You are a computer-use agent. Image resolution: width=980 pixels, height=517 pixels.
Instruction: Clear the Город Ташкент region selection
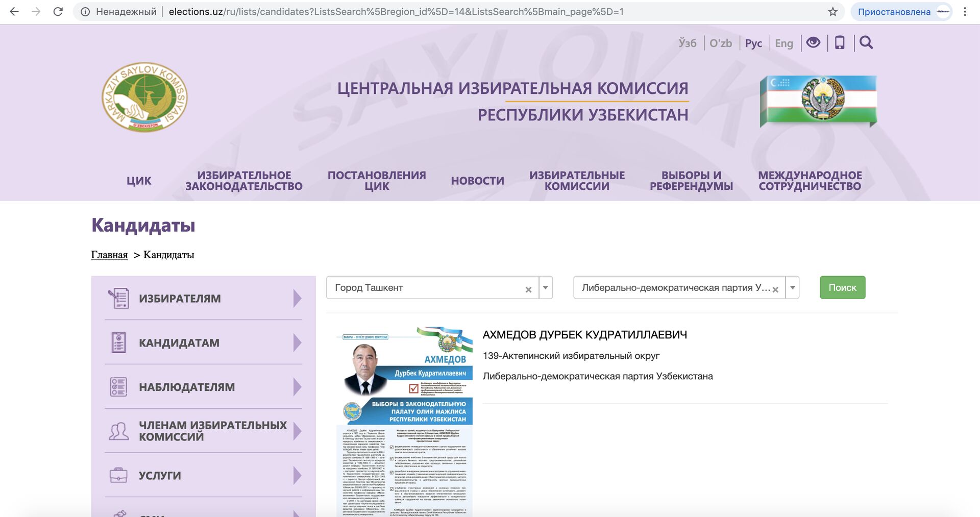pos(528,289)
